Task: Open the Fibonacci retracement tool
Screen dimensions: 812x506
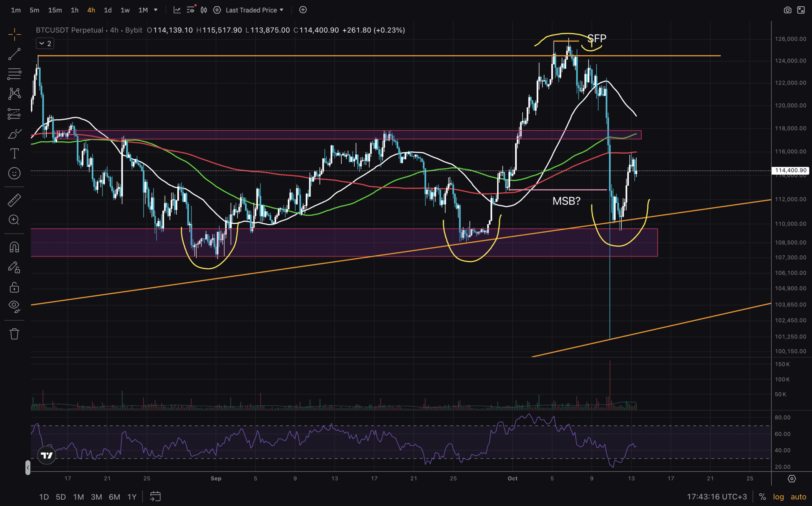Action: (14, 74)
